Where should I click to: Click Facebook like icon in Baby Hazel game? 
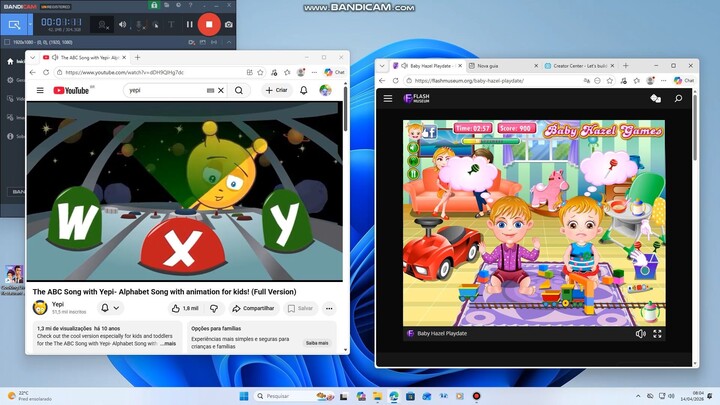tap(429, 132)
